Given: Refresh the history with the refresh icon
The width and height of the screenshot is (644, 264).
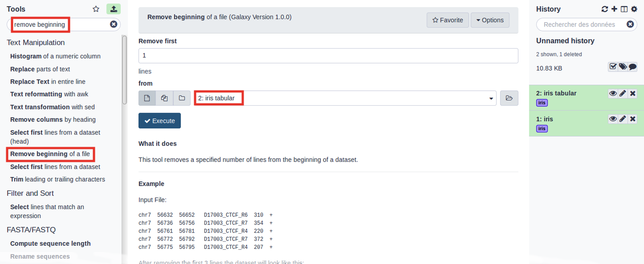Looking at the screenshot, I should [604, 9].
